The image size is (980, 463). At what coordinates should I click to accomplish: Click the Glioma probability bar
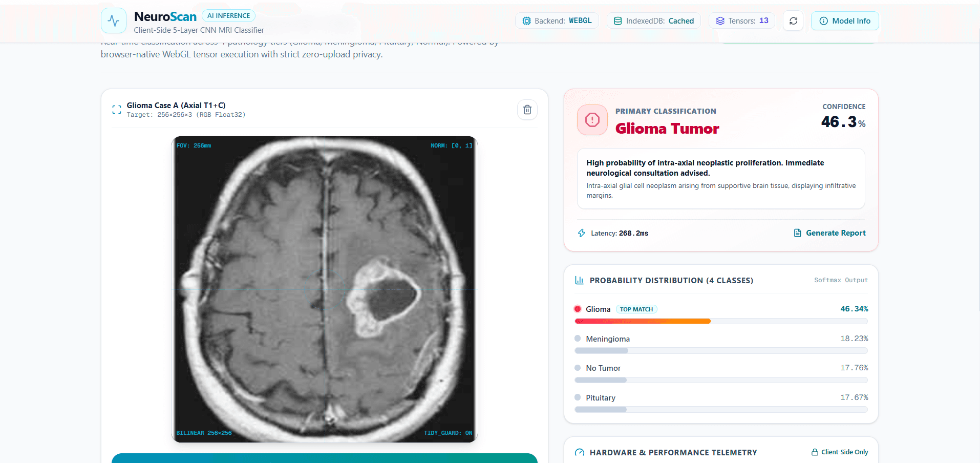coord(721,321)
